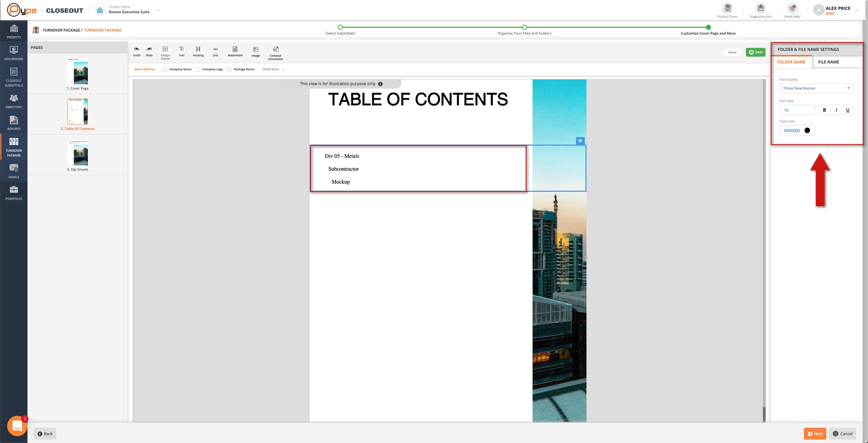Insert a Heading element
This screenshot has height=443, width=868.
click(198, 51)
